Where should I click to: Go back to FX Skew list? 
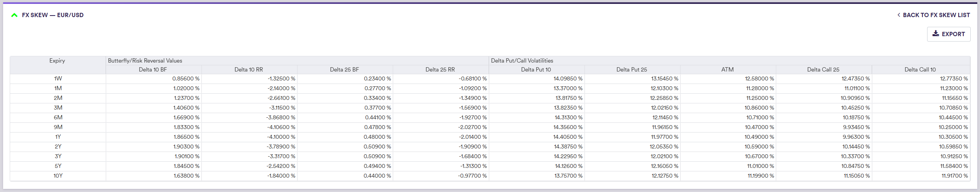(933, 15)
